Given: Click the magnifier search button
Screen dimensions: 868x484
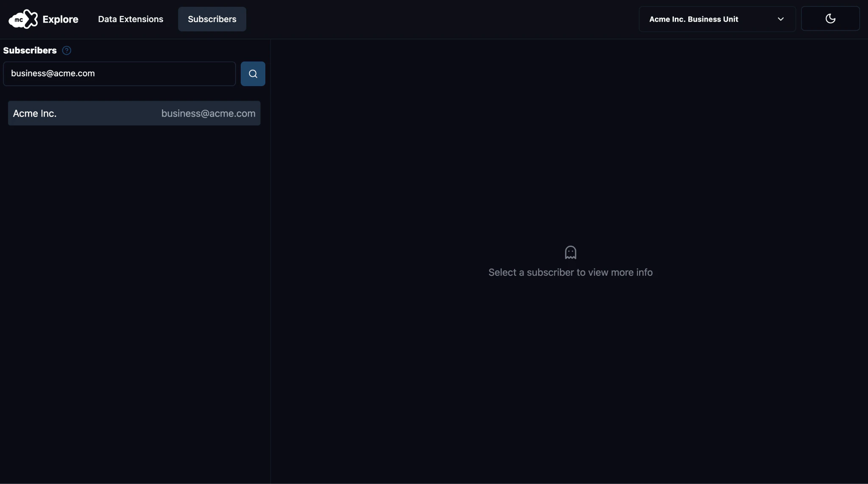Looking at the screenshot, I should [x=253, y=74].
